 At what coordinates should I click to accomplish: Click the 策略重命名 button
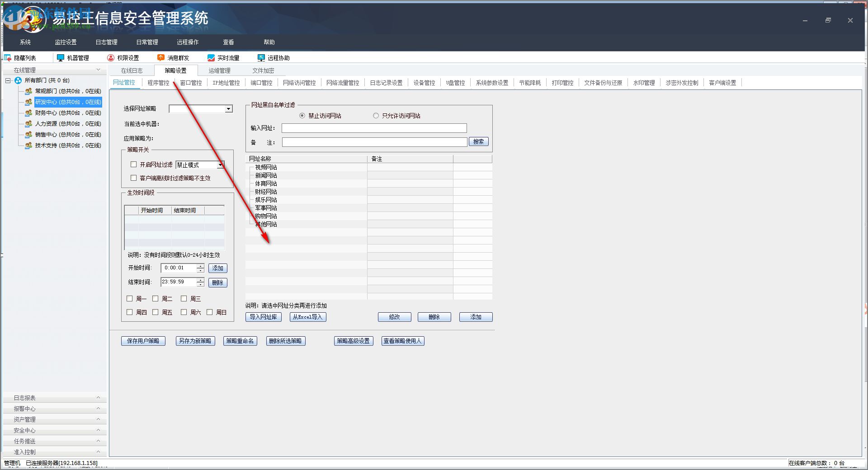pos(241,341)
